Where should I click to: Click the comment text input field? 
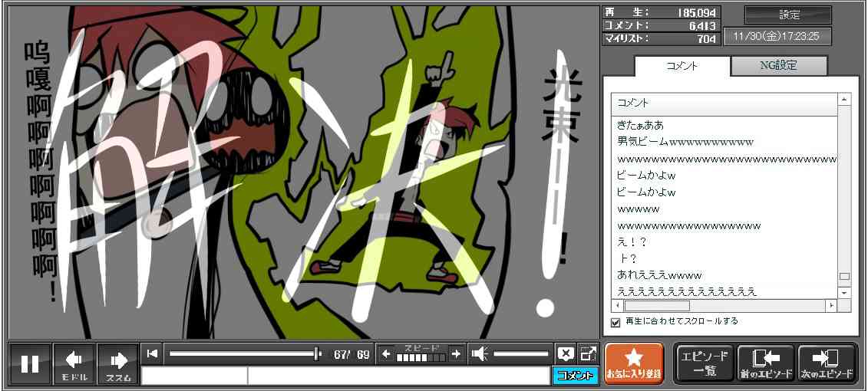pyautogui.click(x=398, y=376)
